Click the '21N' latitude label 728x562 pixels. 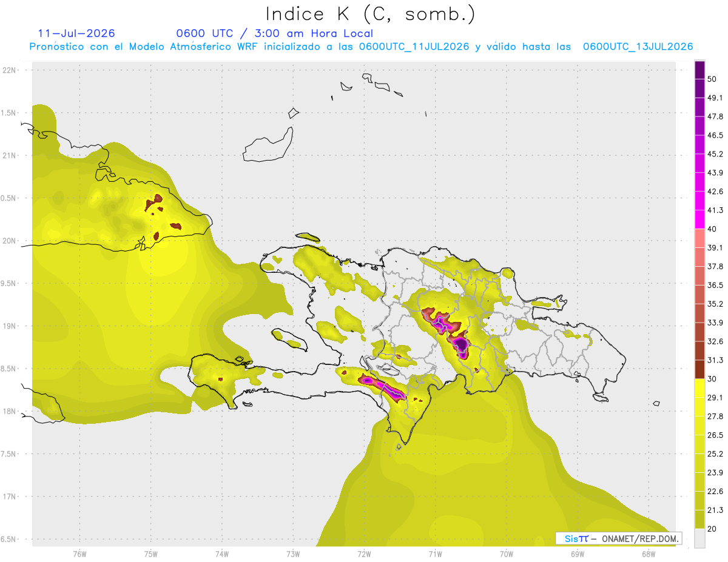[10, 155]
